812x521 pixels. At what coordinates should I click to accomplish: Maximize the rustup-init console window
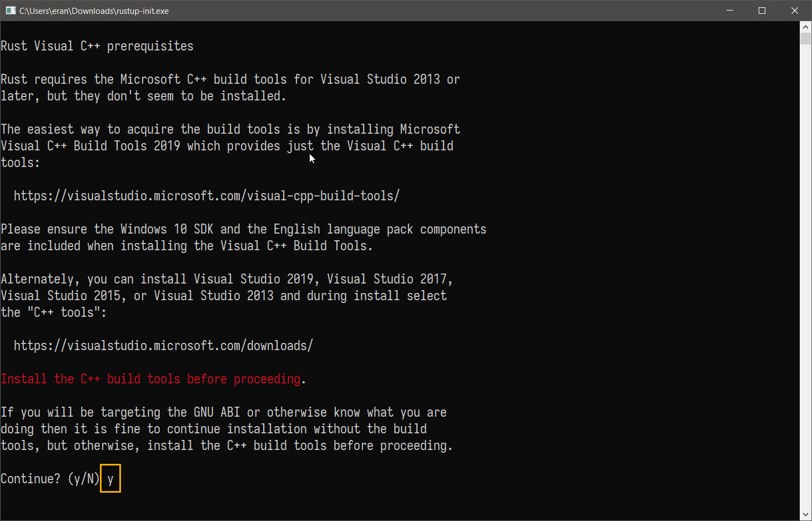tap(762, 11)
